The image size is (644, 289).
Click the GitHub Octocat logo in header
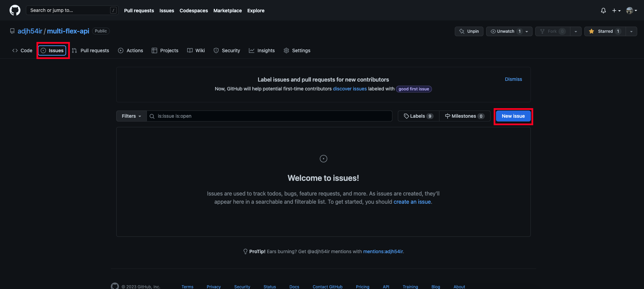pos(15,10)
